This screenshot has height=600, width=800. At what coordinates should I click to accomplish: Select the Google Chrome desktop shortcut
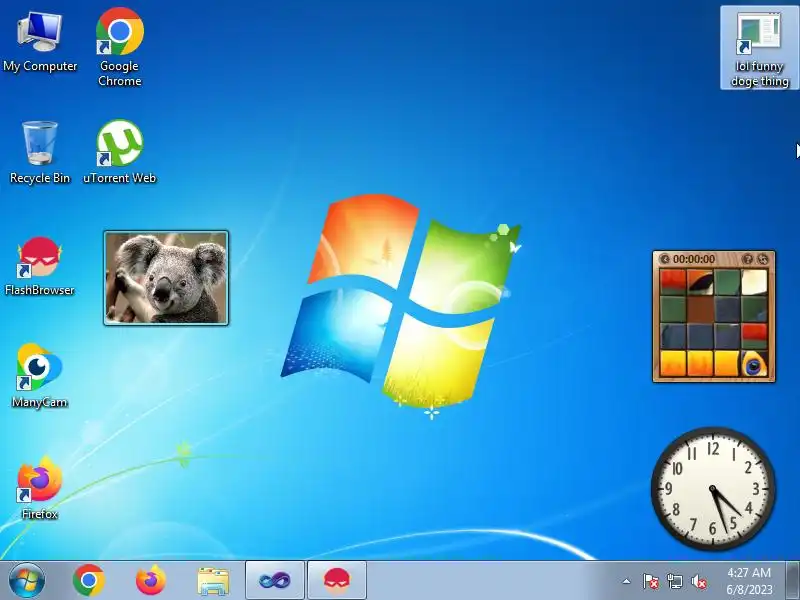pyautogui.click(x=119, y=47)
